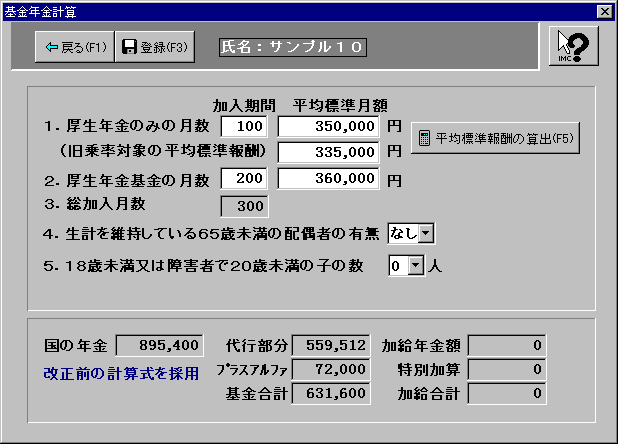Screen dimensions: 618x444
Task: Click the 特別加算 value field
Action: 507,370
